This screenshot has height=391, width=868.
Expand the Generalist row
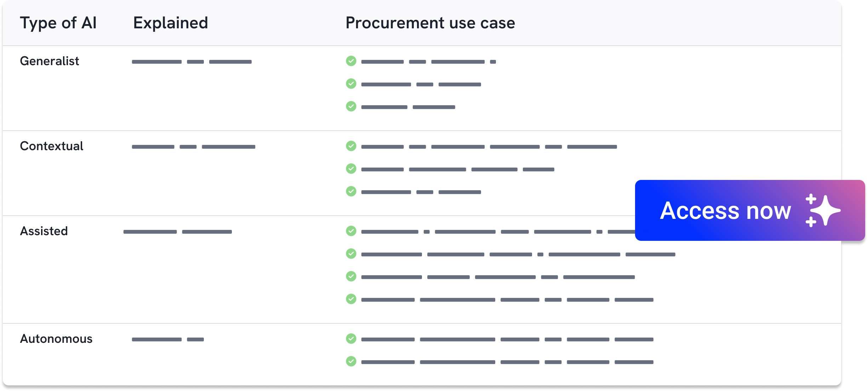pos(50,61)
